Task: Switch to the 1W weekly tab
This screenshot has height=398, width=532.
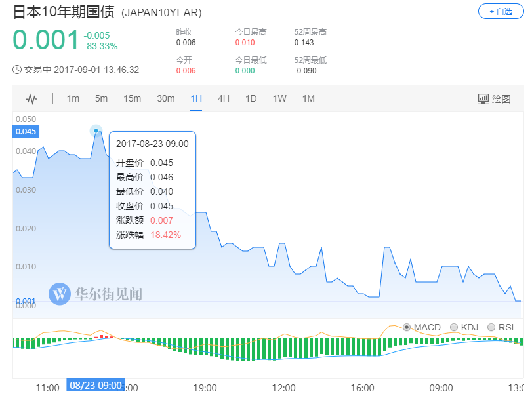Action: 279,98
